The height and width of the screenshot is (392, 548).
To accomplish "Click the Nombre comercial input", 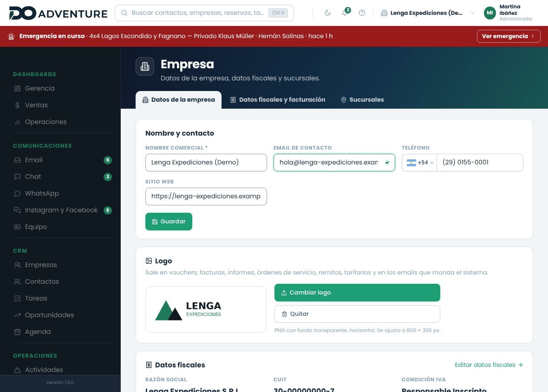I will tap(206, 163).
